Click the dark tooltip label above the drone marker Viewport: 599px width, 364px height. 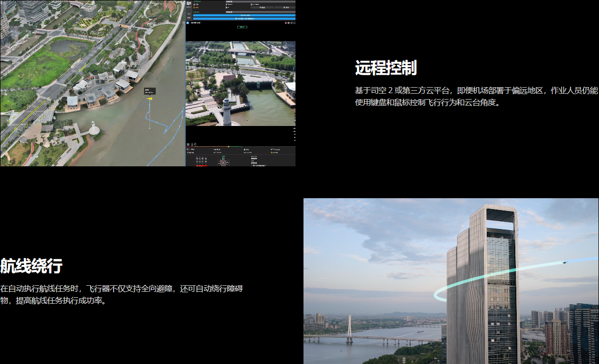coord(150,91)
